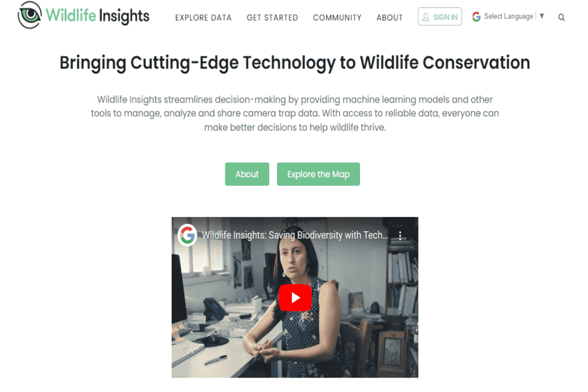Open the Community menu

point(337,18)
